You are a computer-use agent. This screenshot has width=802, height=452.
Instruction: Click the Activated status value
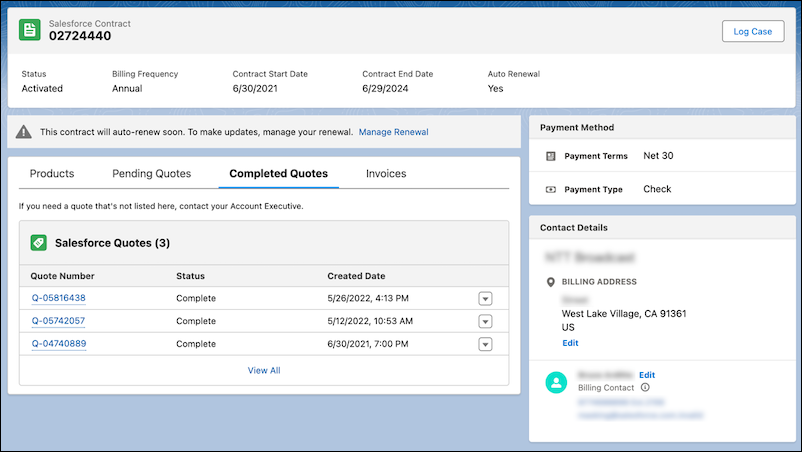pyautogui.click(x=42, y=88)
